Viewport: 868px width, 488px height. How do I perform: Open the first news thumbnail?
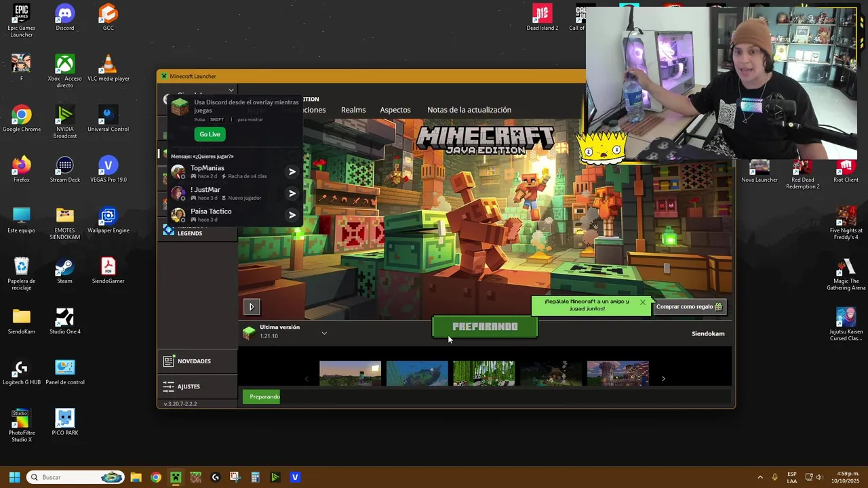click(350, 373)
